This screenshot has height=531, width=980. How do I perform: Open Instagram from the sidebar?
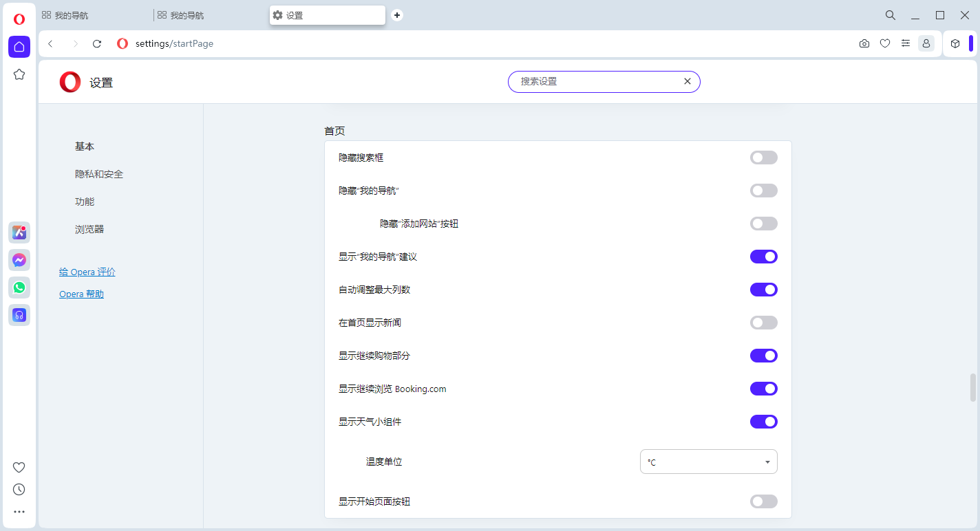(19, 232)
